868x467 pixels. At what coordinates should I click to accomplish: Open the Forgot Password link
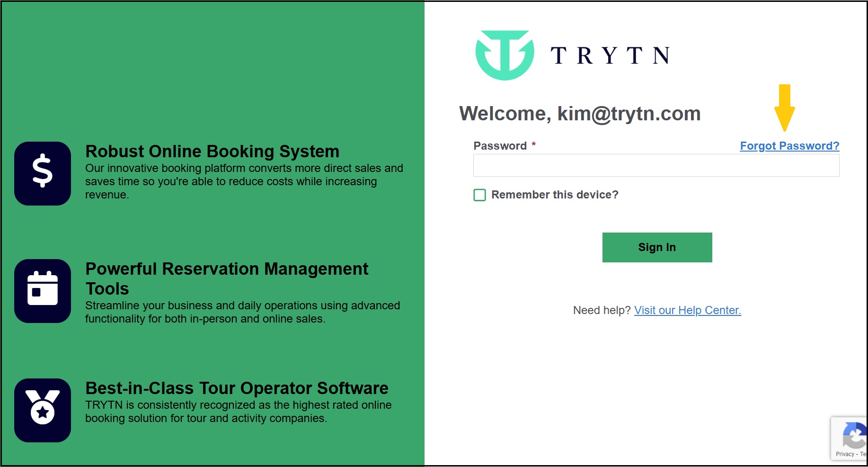click(789, 146)
